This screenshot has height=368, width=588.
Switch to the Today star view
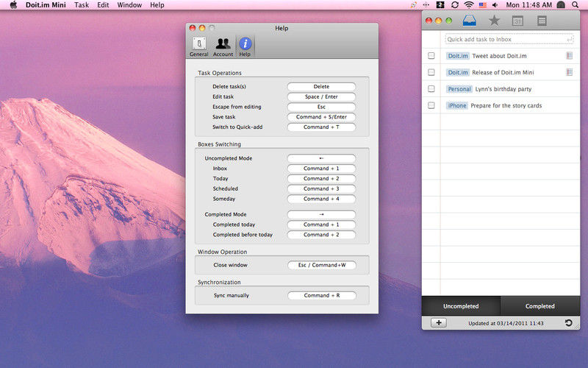tap(494, 21)
